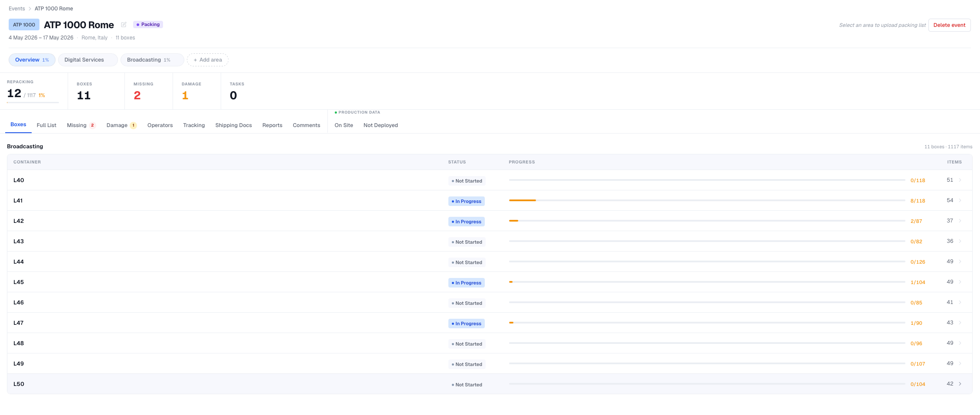Open the Not Deployed tab
Viewport: 980px width, 415px height.
pyautogui.click(x=381, y=125)
